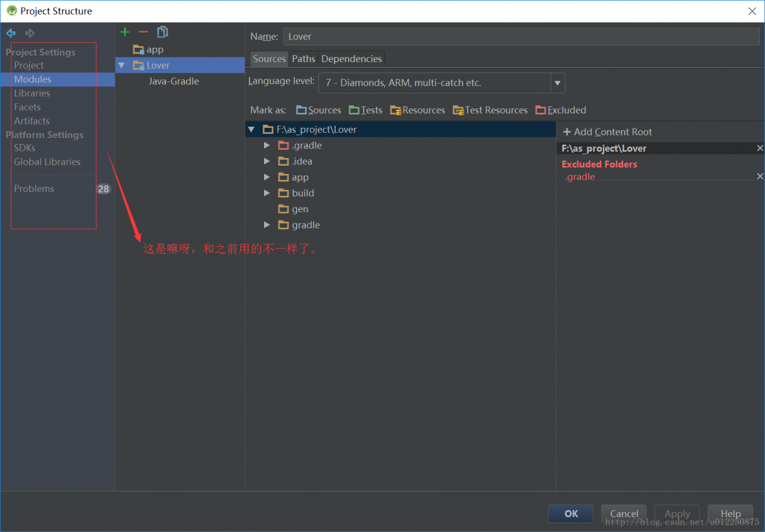Collapse the Lover module tree node
This screenshot has height=532, width=765.
pos(122,66)
